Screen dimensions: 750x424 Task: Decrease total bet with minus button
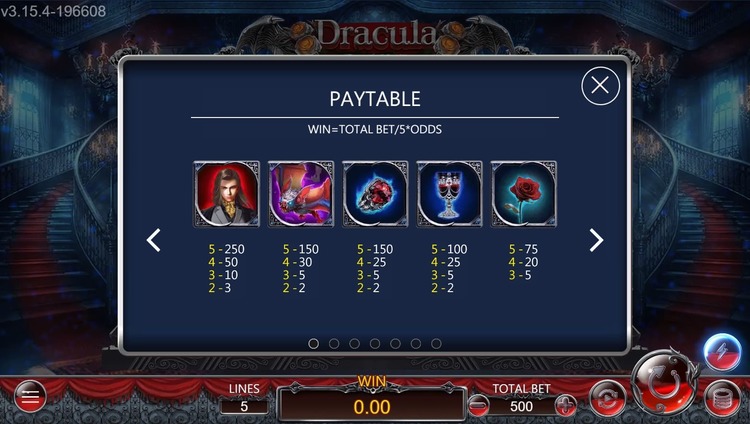coord(478,406)
